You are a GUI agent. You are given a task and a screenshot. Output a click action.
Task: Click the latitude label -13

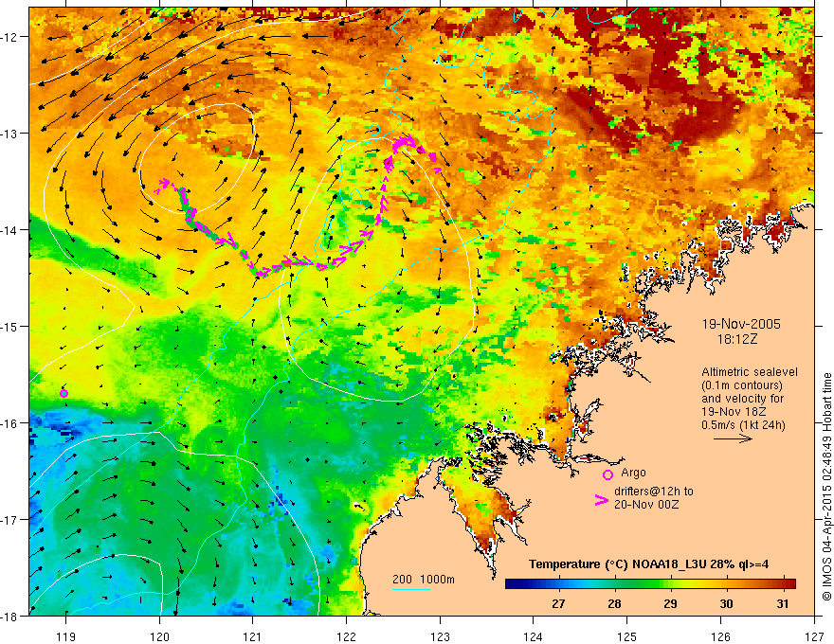[x=10, y=133]
